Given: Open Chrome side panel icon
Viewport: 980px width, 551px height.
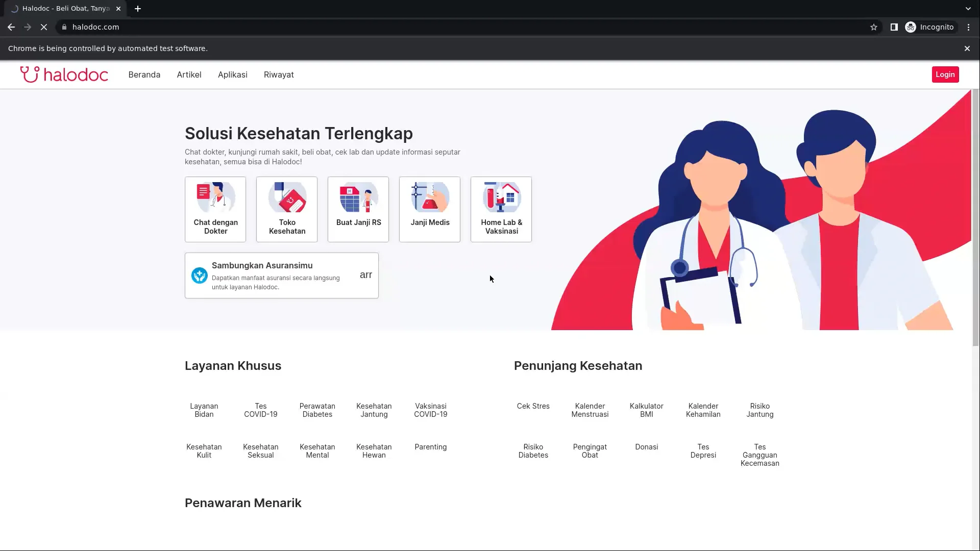Looking at the screenshot, I should pos(894,27).
